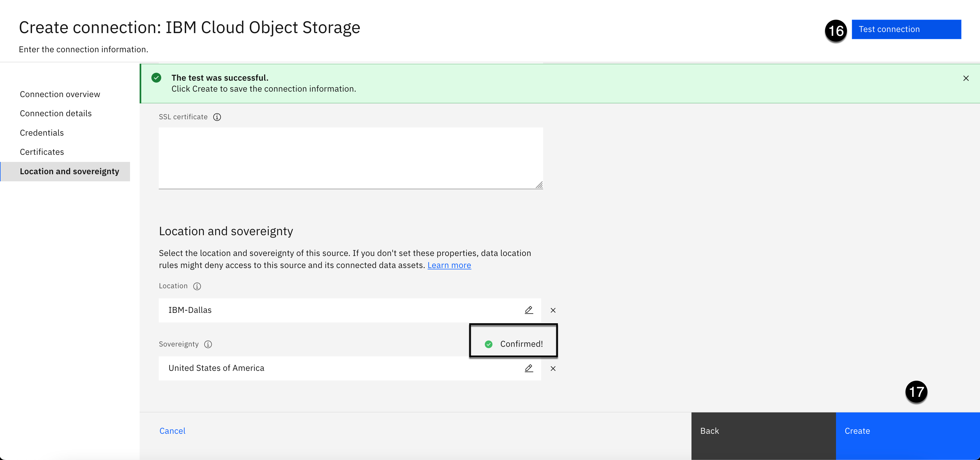
Task: Remove the United States of America sovereignty
Action: coord(553,369)
